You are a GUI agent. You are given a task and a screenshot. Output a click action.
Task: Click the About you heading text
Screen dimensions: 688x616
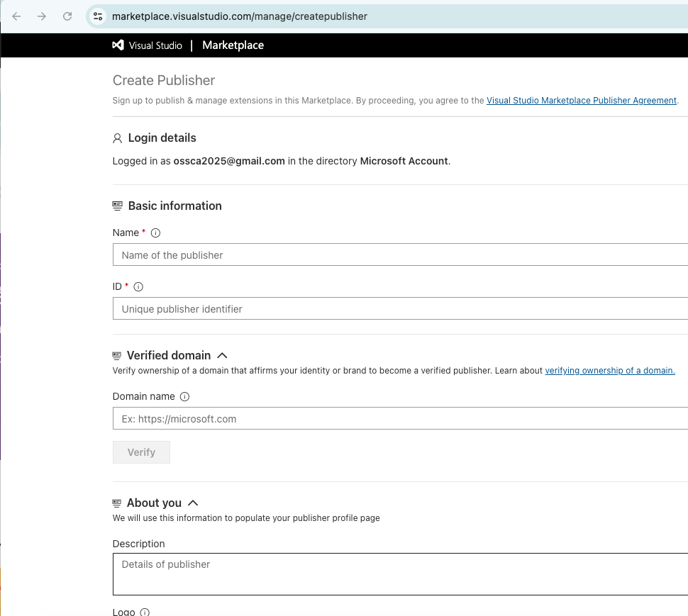pos(154,503)
